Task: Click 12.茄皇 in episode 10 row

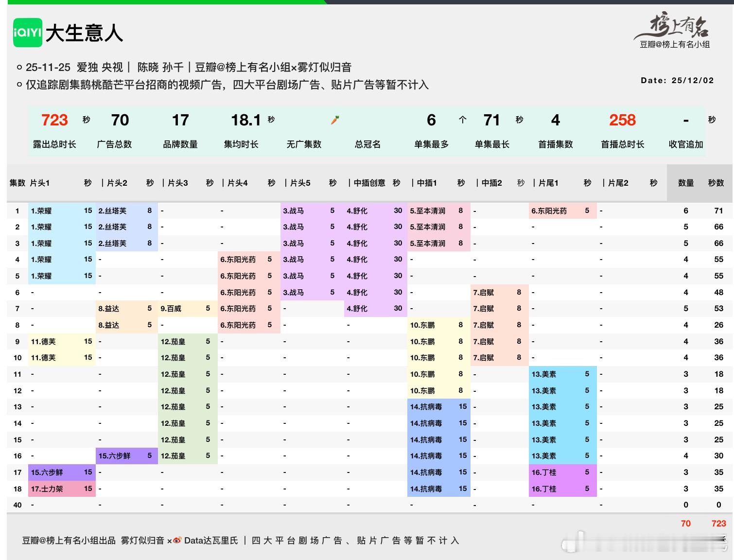Action: [x=173, y=358]
